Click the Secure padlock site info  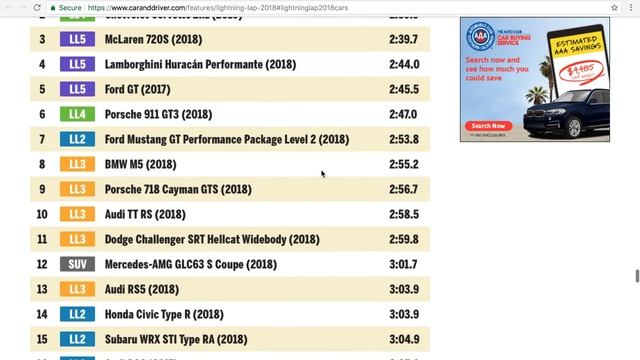[x=66, y=7]
